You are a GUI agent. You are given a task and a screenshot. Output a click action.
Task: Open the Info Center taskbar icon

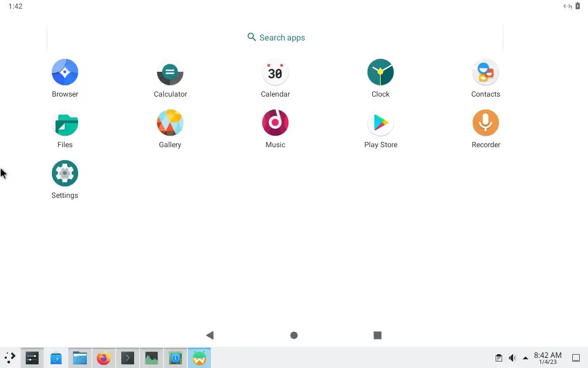click(175, 357)
